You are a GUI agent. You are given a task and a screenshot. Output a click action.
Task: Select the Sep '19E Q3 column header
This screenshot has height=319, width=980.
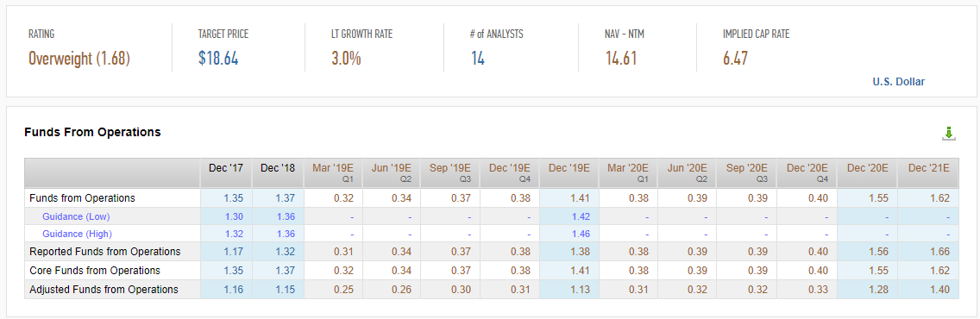click(450, 173)
